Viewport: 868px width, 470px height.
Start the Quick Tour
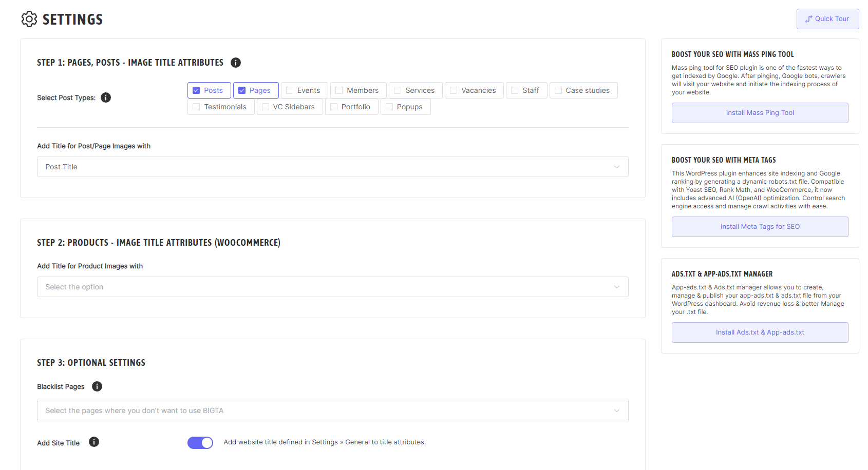pyautogui.click(x=827, y=19)
